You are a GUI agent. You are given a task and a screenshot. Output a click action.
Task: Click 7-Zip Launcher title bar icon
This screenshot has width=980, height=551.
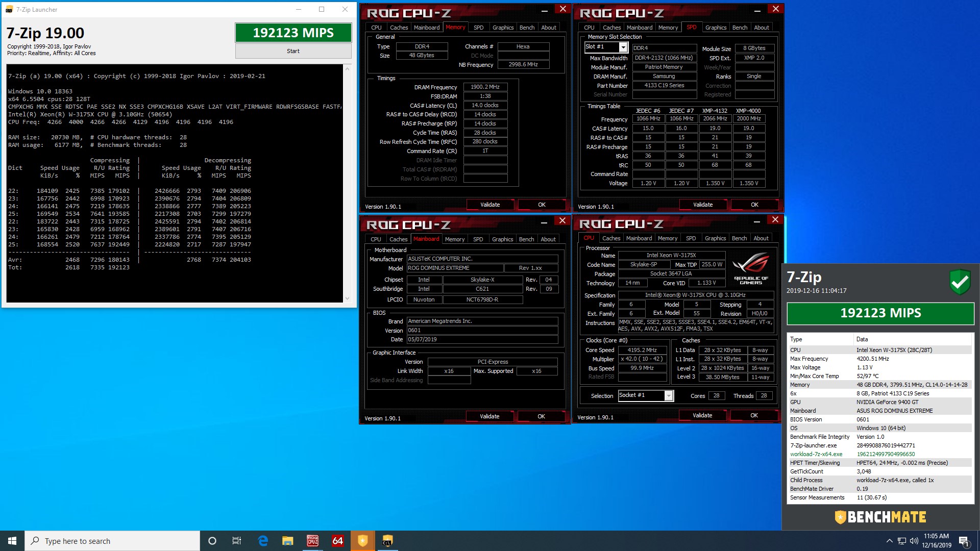click(9, 9)
